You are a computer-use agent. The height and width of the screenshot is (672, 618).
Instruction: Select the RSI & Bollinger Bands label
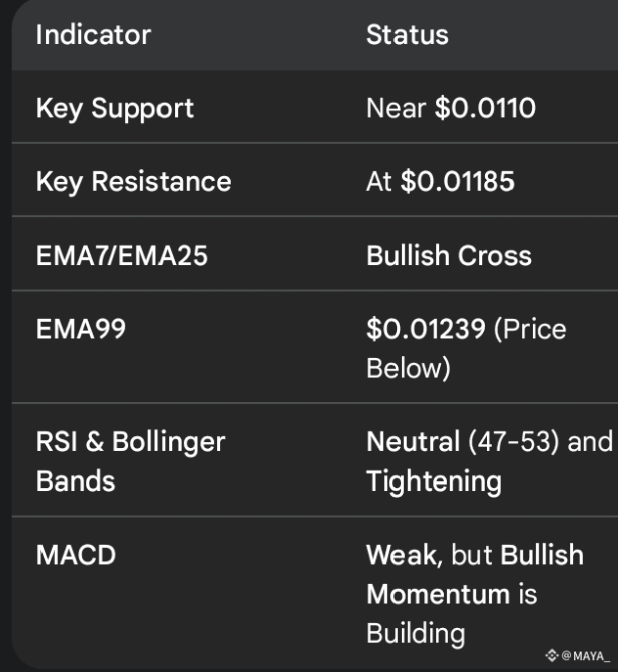pos(130,461)
